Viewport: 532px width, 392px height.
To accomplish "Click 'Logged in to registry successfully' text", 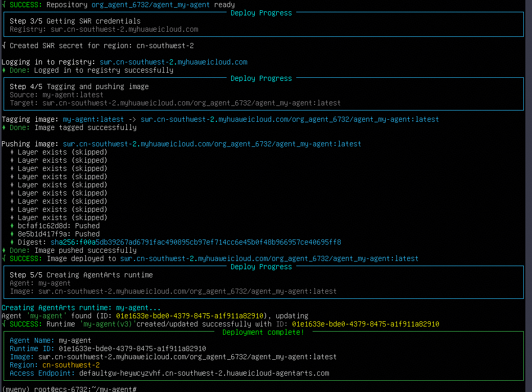I will point(104,70).
